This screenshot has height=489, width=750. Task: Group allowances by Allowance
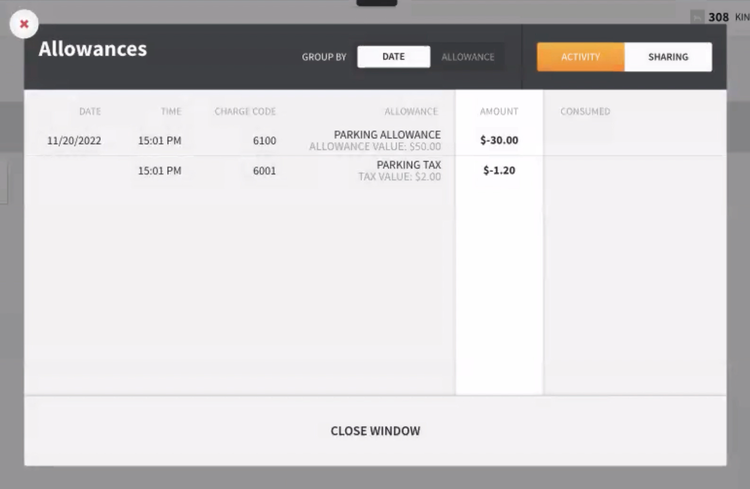[468, 57]
